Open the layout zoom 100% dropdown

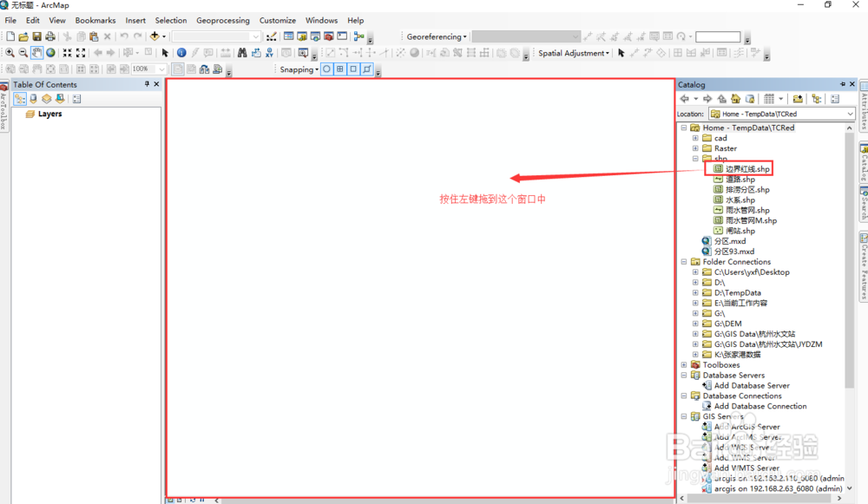click(x=161, y=69)
